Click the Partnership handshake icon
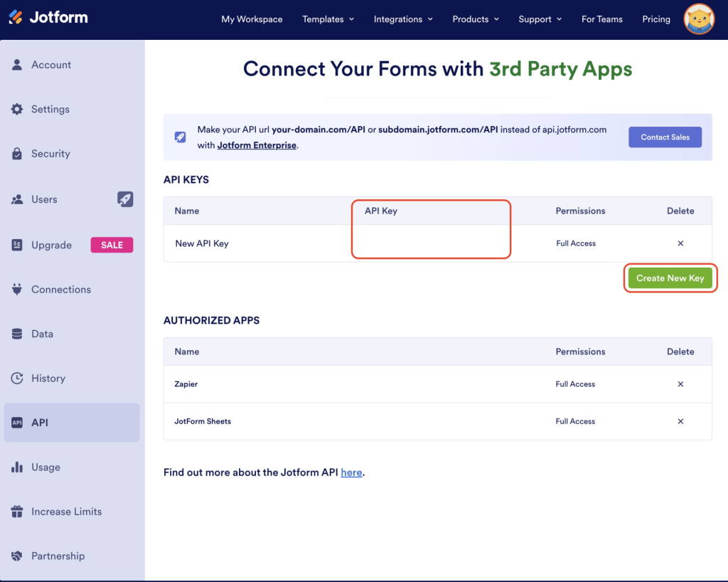This screenshot has width=728, height=582. point(17,556)
